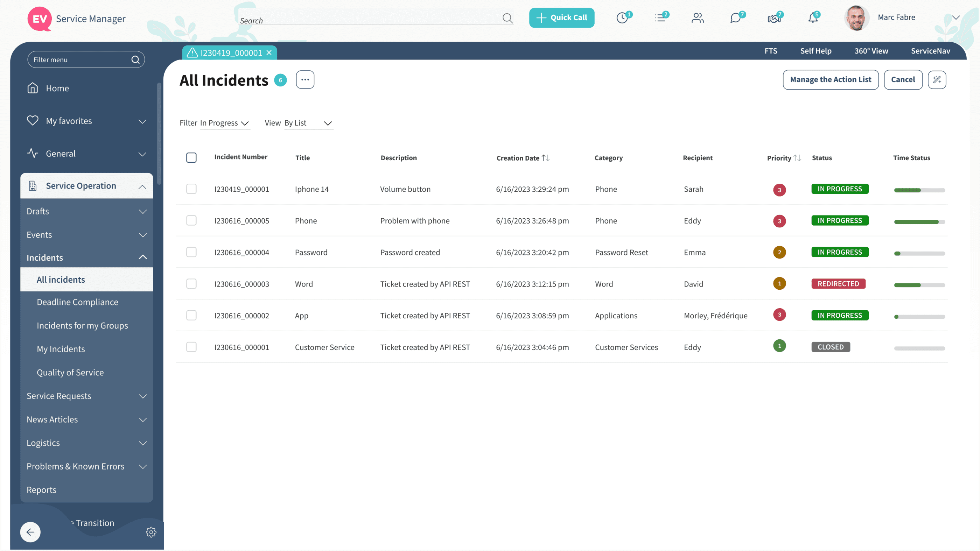The height and width of the screenshot is (551, 980).
Task: Click the Home house icon
Action: pos(33,88)
